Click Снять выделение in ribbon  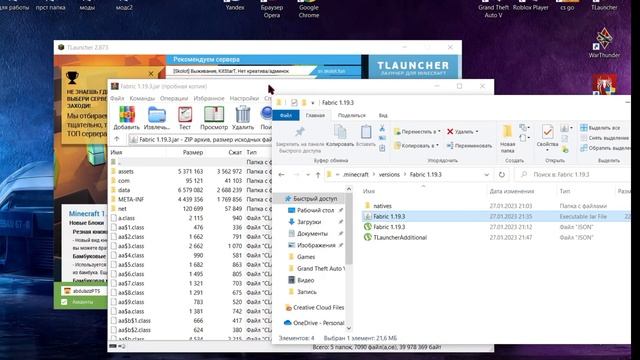604,138
